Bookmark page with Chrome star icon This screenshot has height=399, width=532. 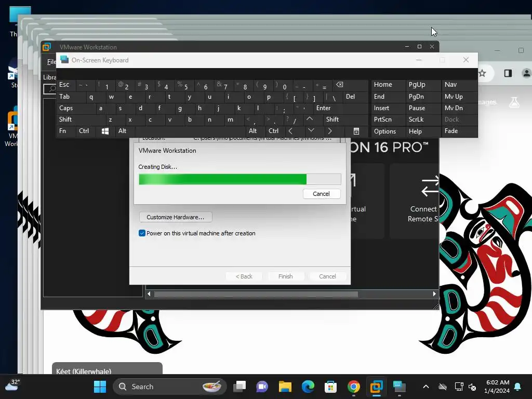pyautogui.click(x=482, y=73)
